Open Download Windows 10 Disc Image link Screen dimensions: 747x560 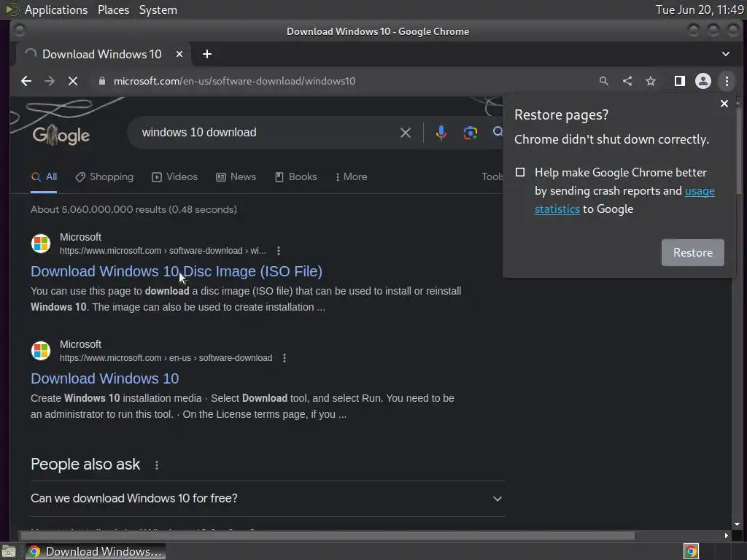(177, 271)
